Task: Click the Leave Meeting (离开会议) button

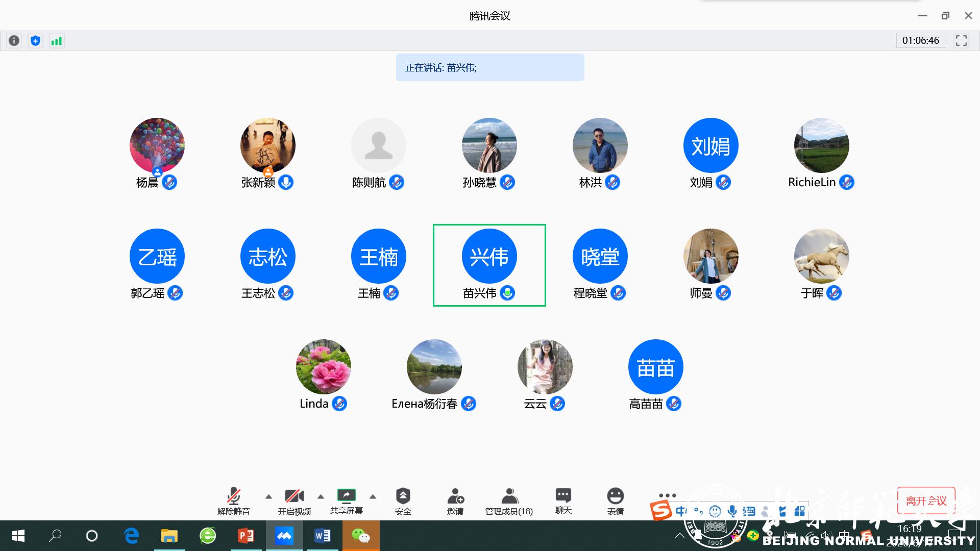Action: (926, 500)
